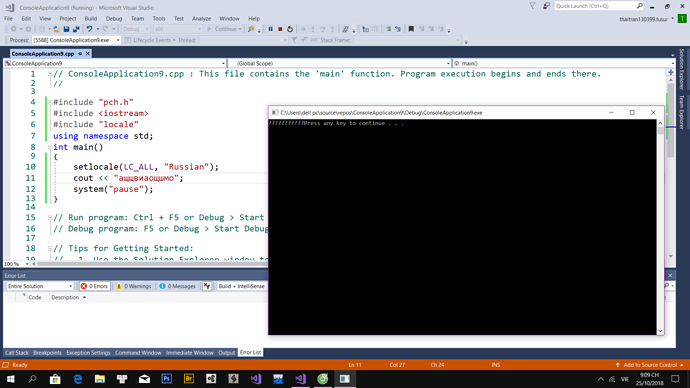Open the Global Scope dropdown
Screen dimensions: 690x388
click(x=339, y=63)
